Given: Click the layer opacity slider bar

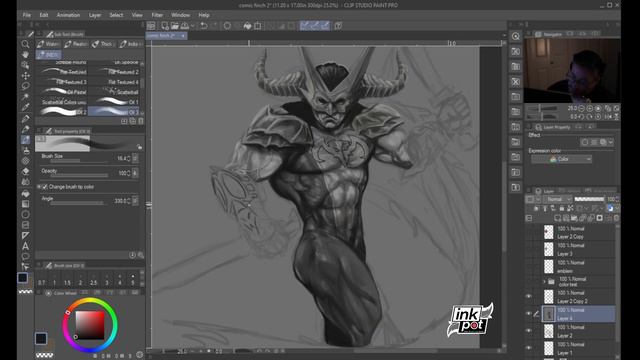Looking at the screenshot, I should 589,199.
